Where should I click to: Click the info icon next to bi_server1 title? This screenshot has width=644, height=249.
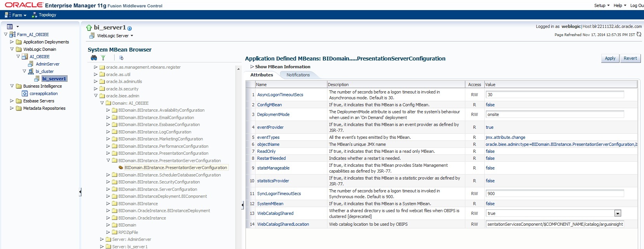click(x=129, y=28)
